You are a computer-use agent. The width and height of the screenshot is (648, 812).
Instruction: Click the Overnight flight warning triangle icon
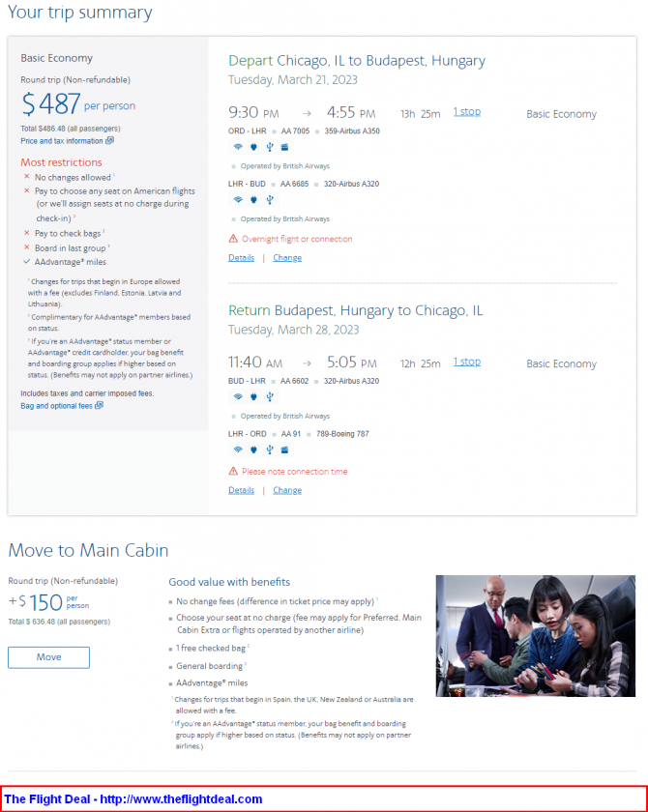pyautogui.click(x=233, y=239)
